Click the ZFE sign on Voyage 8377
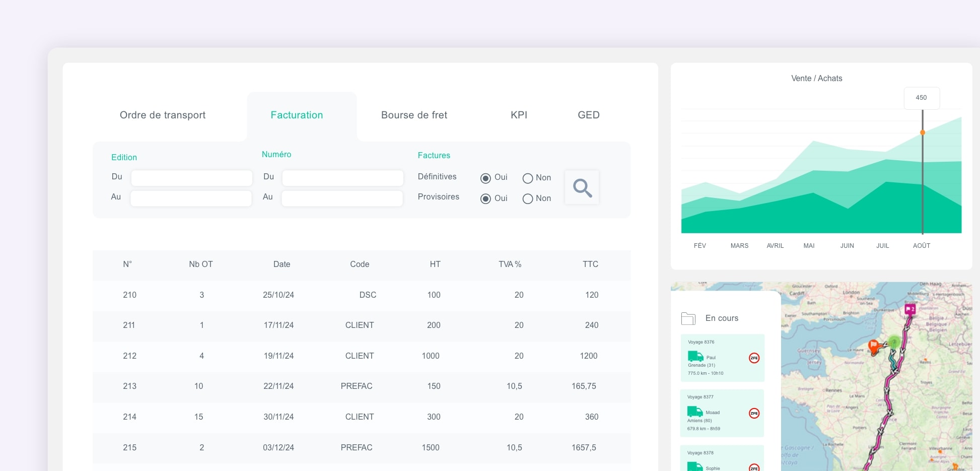The width and height of the screenshot is (980, 471). coord(754,414)
